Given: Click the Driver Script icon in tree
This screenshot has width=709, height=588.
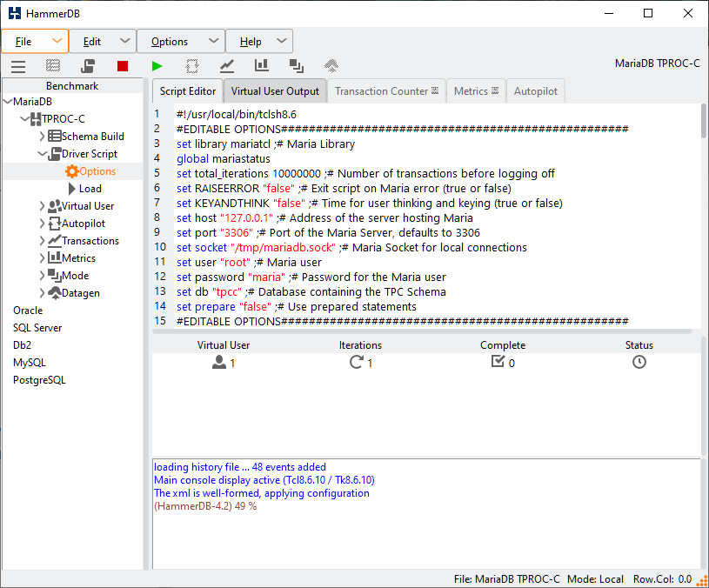Looking at the screenshot, I should (x=54, y=154).
